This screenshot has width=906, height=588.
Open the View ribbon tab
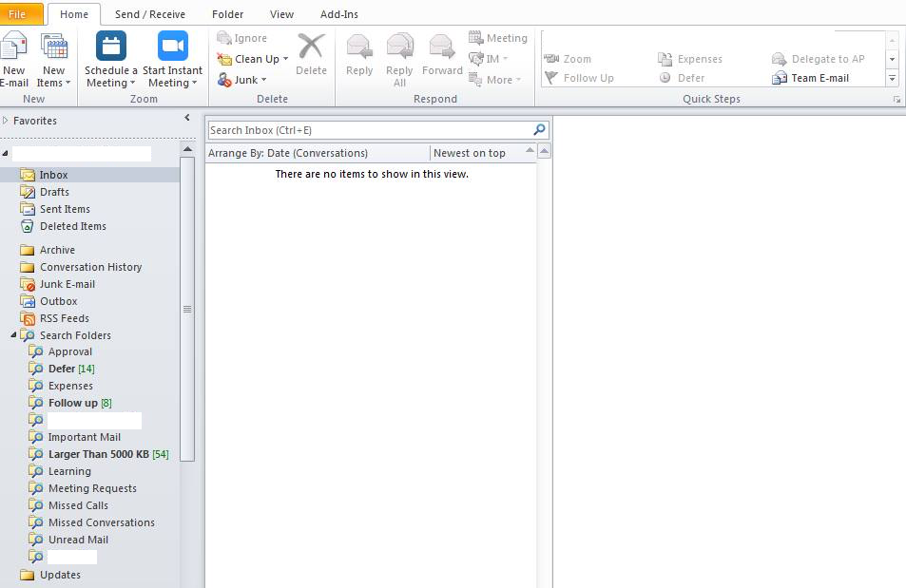point(280,14)
